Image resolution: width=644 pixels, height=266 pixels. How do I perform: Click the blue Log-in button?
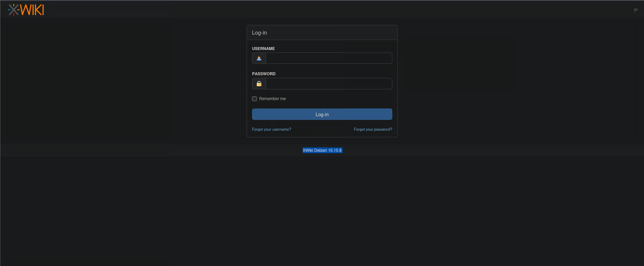(x=322, y=114)
